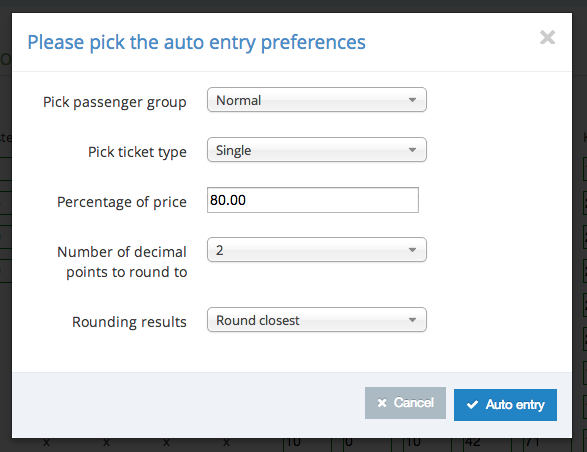Open the decimal points dropdown showing 2
The image size is (587, 452).
317,250
